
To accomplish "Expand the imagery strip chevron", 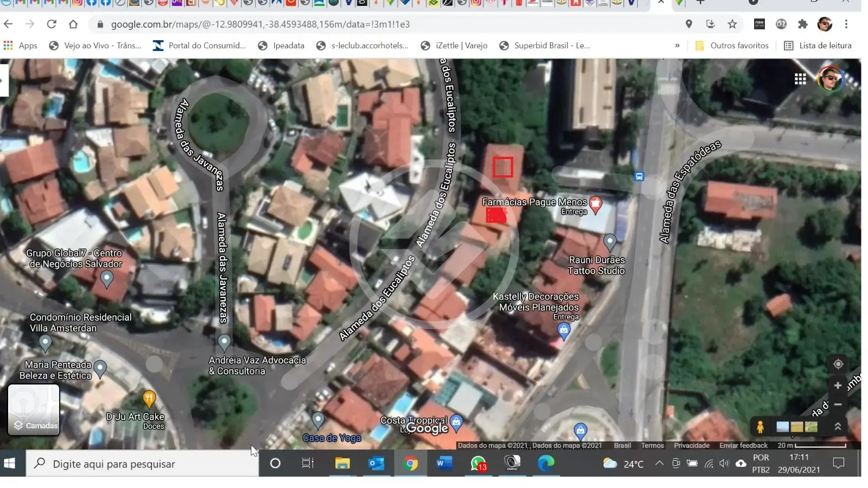I will 838,427.
